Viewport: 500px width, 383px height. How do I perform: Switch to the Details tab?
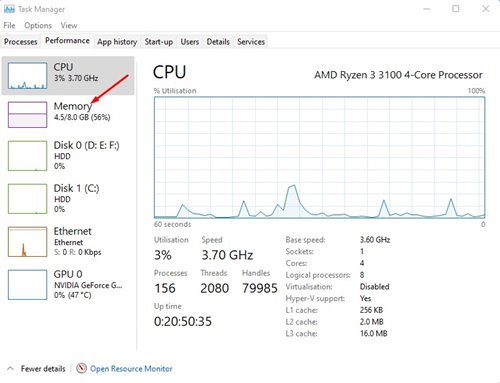(218, 42)
